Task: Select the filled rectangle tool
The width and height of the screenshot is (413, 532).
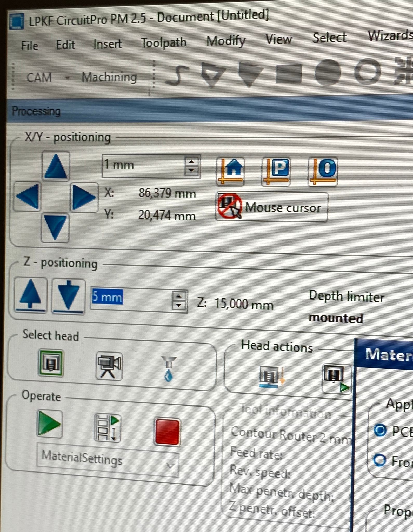Action: click(x=289, y=74)
